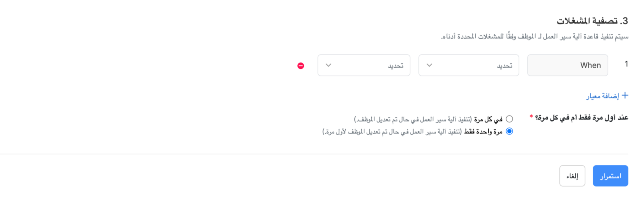Screen dimensions: 644x204
Task: Click the bold مرة واحدة فقط option label
Action: [x=483, y=132]
